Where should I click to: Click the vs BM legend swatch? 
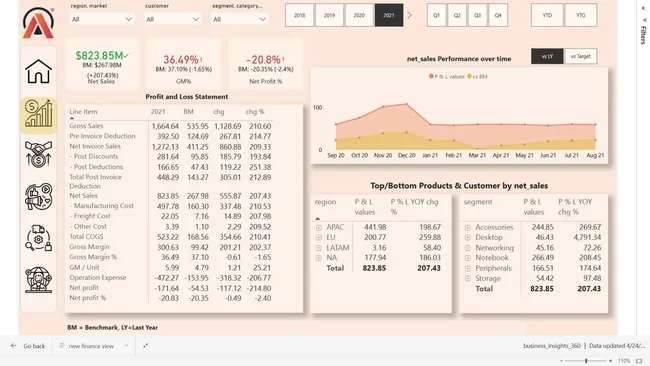469,76
